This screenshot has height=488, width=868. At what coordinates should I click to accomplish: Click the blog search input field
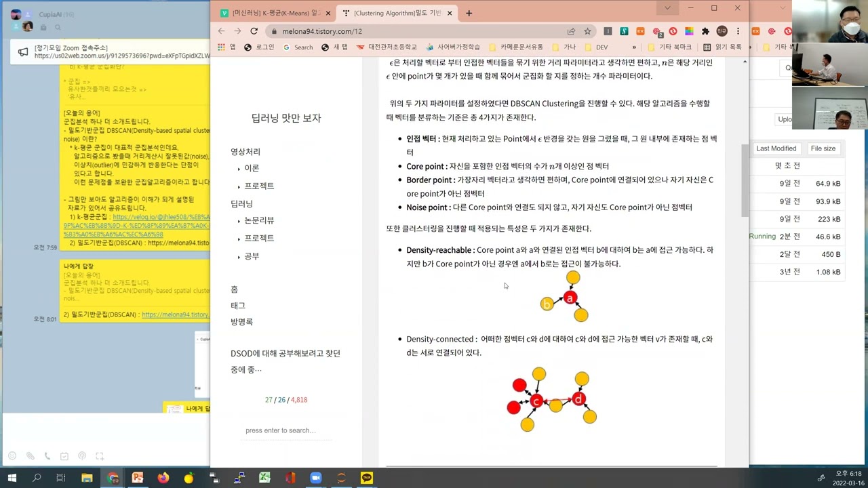[285, 430]
